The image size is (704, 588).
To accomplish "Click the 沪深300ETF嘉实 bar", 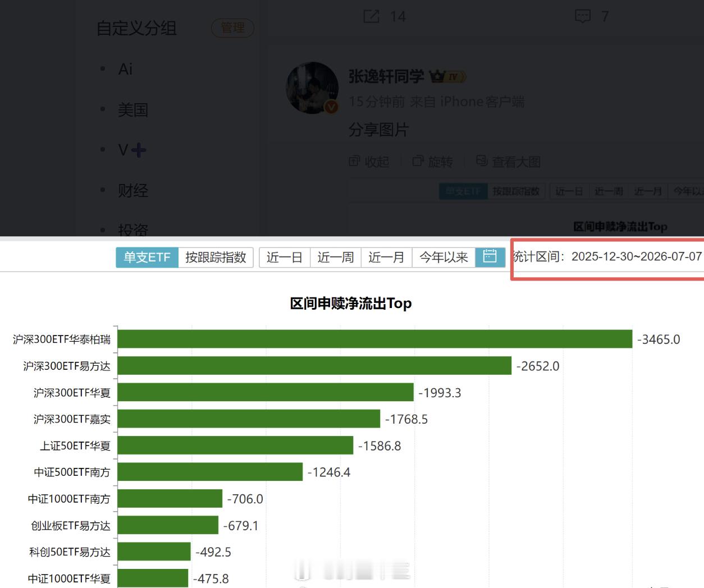I will click(x=249, y=419).
